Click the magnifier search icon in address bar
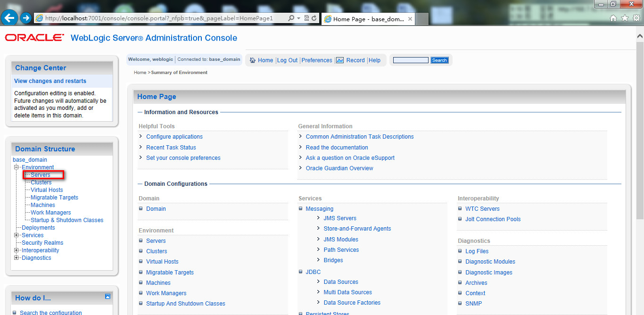644x315 pixels. (x=291, y=18)
